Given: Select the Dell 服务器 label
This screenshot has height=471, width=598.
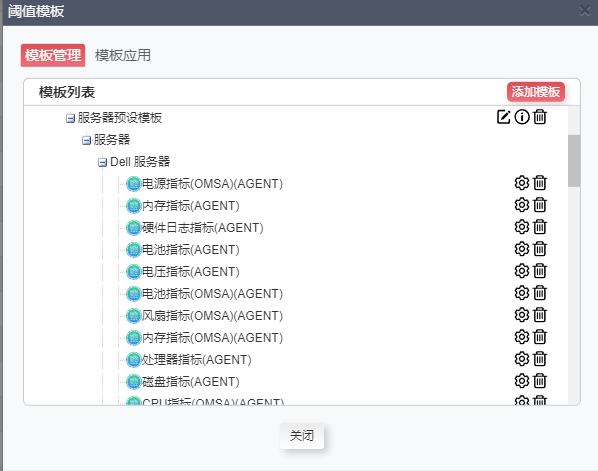Looking at the screenshot, I should [x=140, y=162].
